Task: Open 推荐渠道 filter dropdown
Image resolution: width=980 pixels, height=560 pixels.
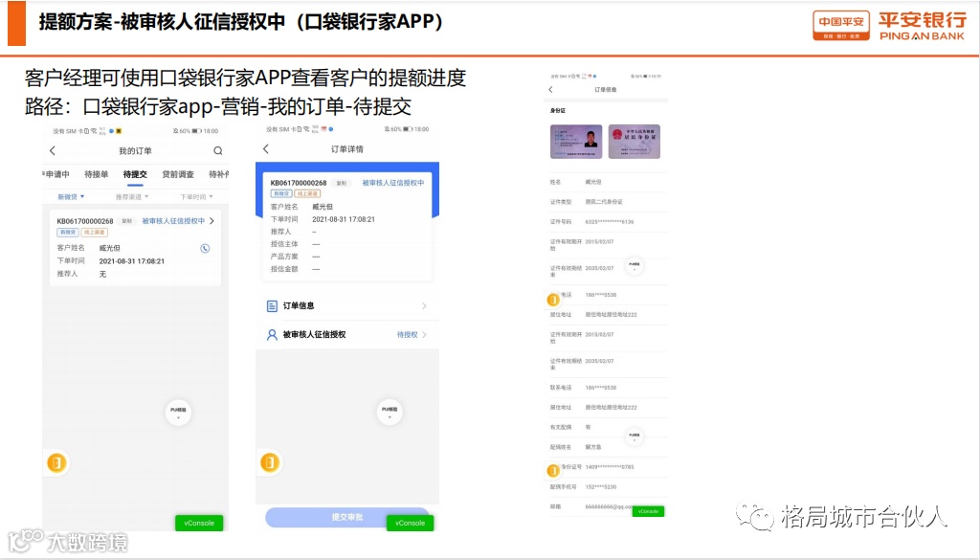Action: (132, 197)
